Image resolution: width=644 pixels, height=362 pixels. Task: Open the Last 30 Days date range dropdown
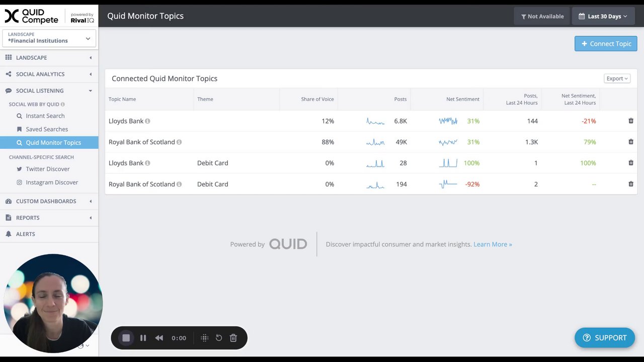(604, 16)
